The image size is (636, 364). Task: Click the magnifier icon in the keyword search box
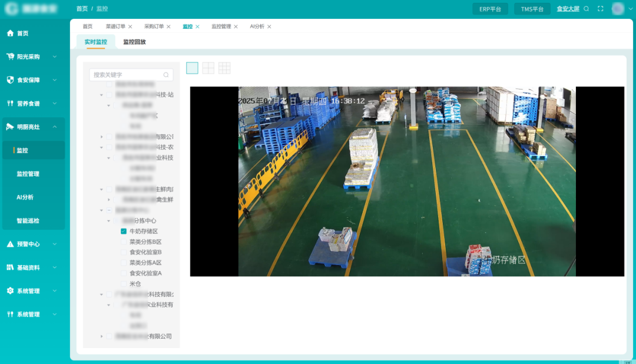click(x=166, y=75)
